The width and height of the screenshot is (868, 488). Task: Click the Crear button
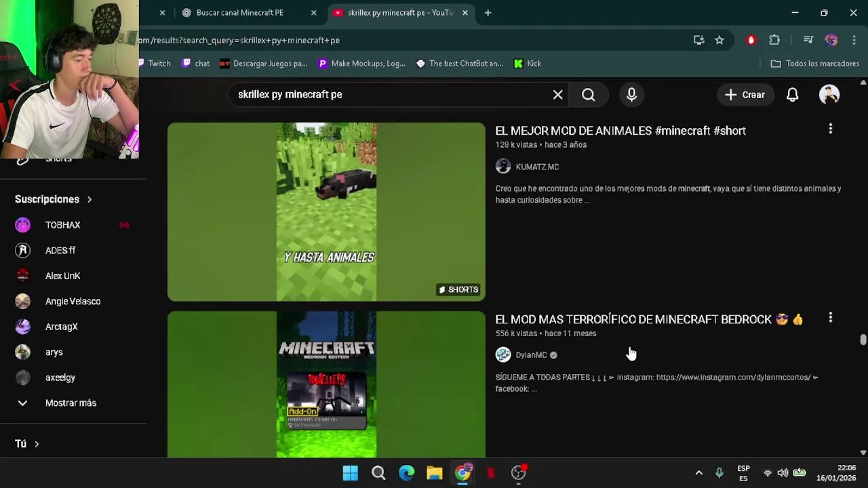pos(745,95)
